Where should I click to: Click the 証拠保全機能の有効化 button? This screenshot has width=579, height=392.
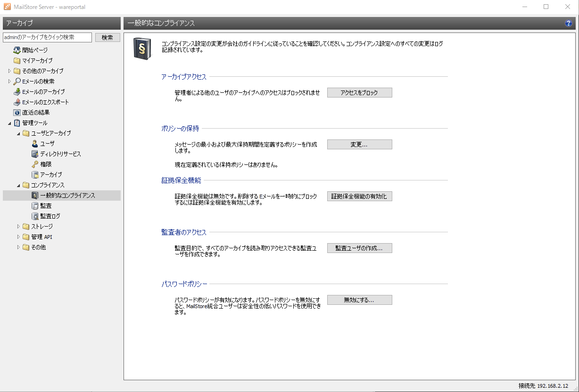click(x=359, y=196)
